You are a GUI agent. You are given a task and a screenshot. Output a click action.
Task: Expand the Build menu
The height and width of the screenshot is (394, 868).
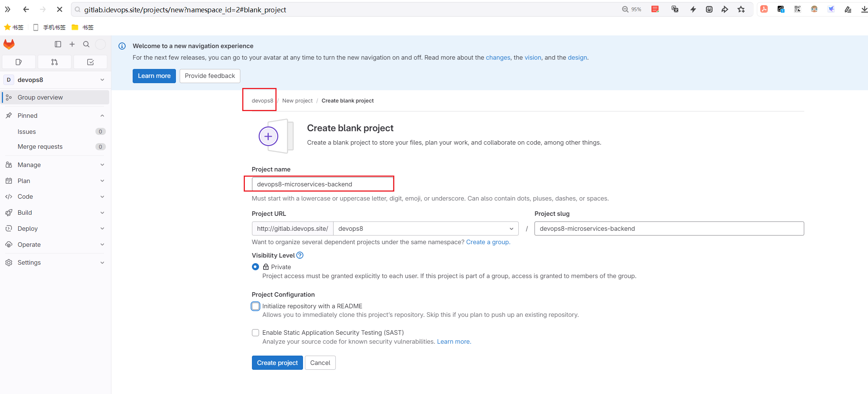(55, 212)
